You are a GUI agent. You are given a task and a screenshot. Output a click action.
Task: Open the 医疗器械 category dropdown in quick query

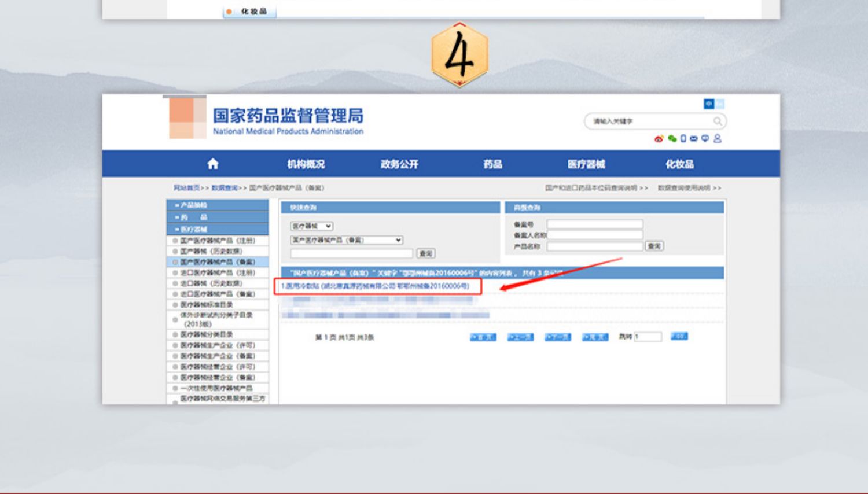pos(312,226)
